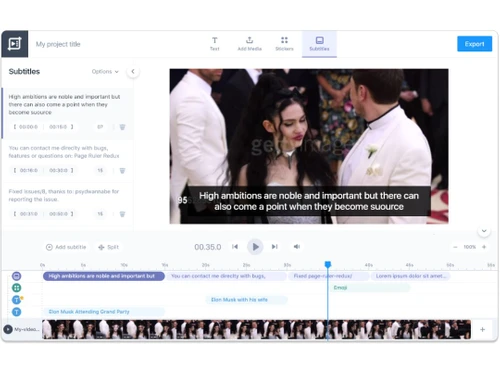Click the 100% zoom level value
Viewport: 500px width, 375px height.
(469, 247)
